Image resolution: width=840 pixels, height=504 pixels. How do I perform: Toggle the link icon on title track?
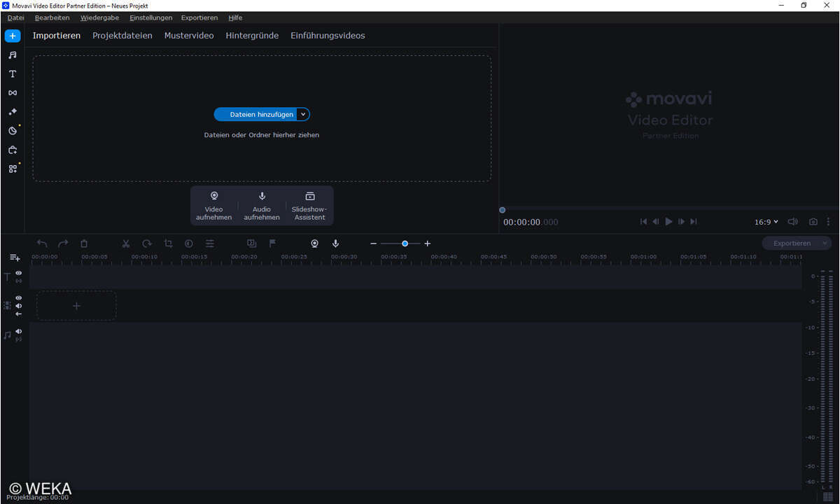coord(19,281)
